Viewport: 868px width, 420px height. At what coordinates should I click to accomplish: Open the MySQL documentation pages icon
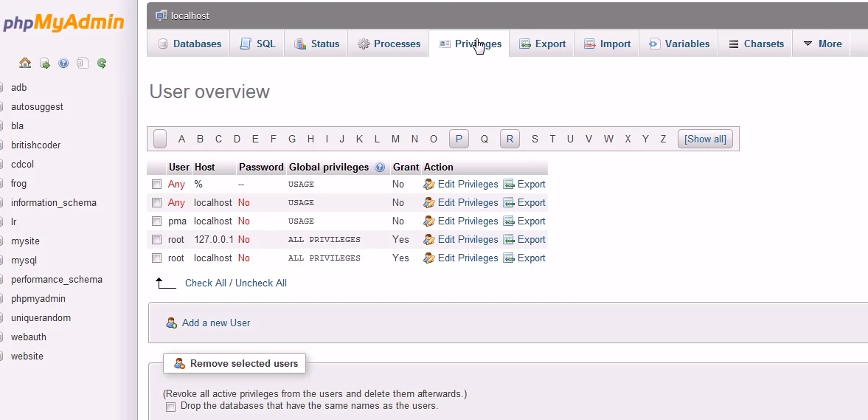click(x=83, y=63)
